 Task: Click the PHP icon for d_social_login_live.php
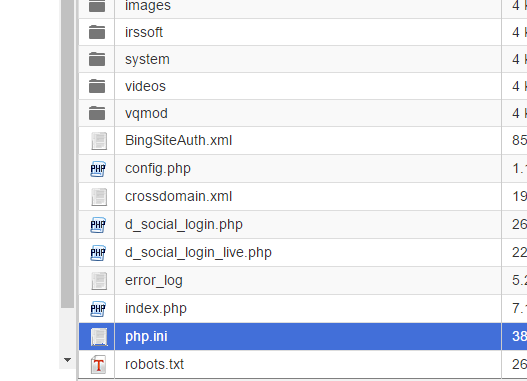[98, 253]
